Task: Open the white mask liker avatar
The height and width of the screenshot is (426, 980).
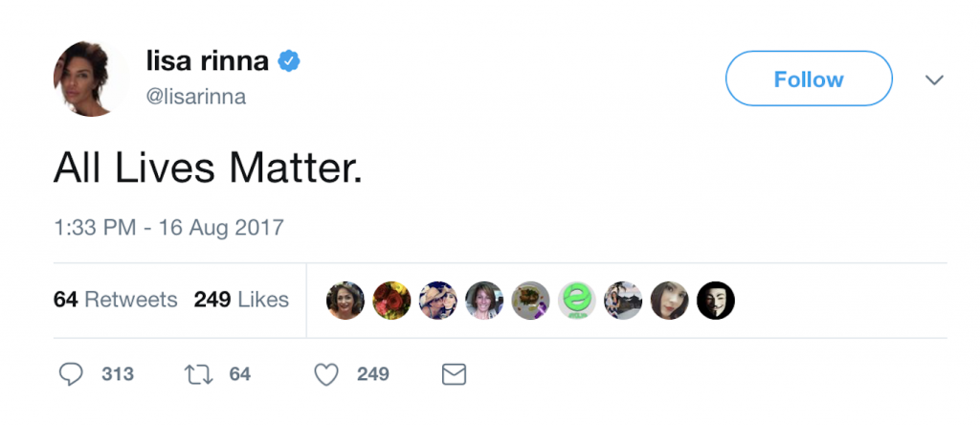Action: pyautogui.click(x=715, y=301)
